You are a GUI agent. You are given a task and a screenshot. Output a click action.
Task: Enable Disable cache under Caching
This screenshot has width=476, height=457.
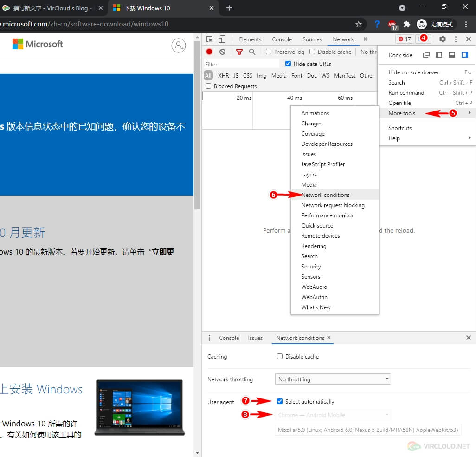(x=280, y=356)
